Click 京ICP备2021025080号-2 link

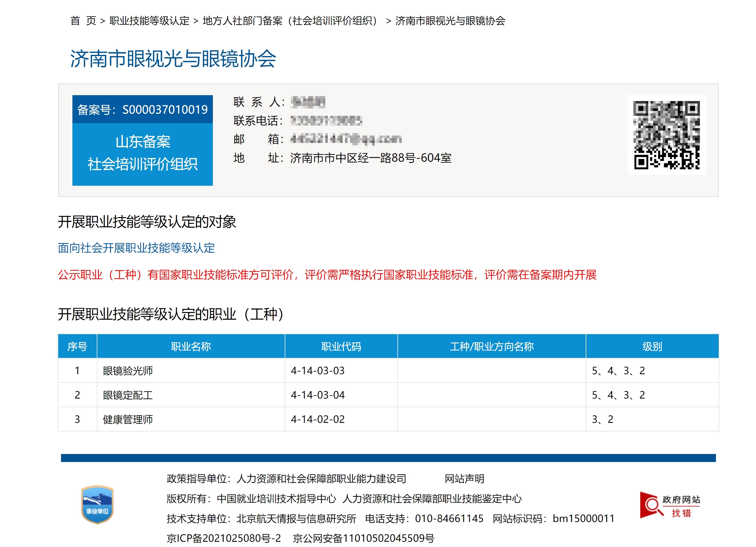[x=224, y=538]
